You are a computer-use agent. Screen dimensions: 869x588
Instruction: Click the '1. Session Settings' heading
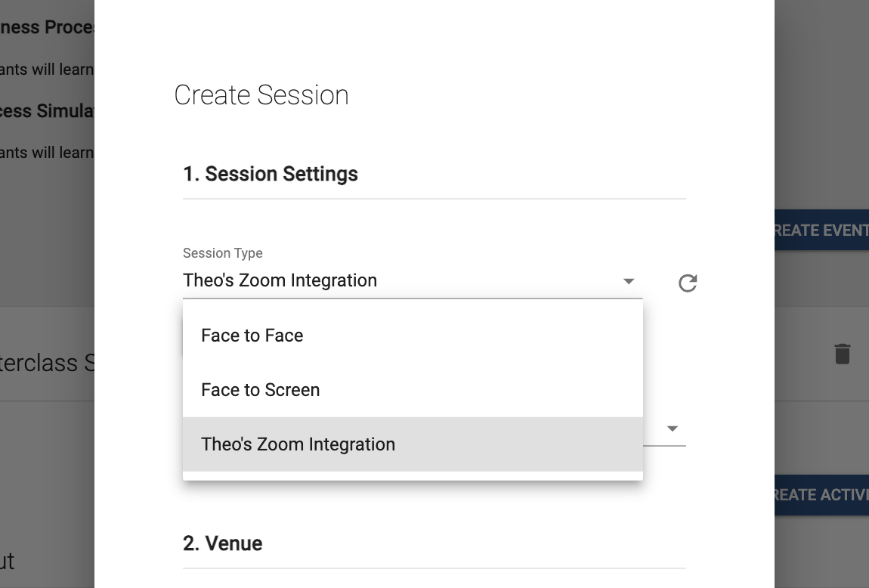coord(270,174)
